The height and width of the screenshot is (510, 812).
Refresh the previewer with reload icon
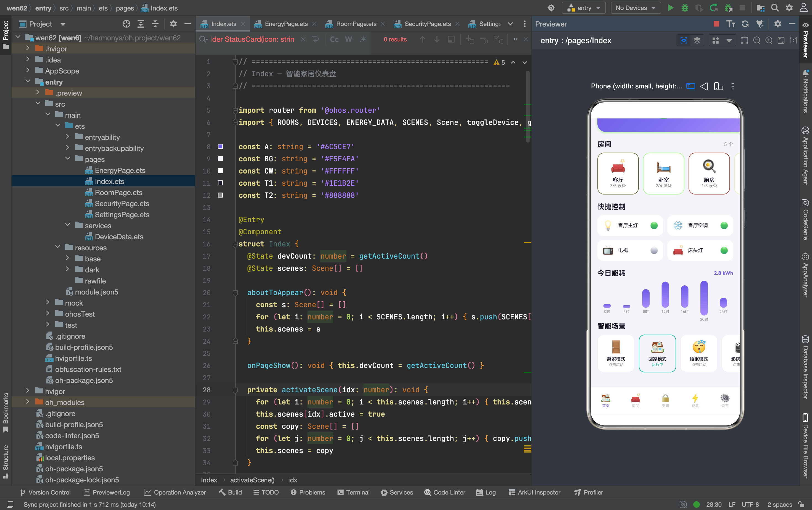pos(745,23)
